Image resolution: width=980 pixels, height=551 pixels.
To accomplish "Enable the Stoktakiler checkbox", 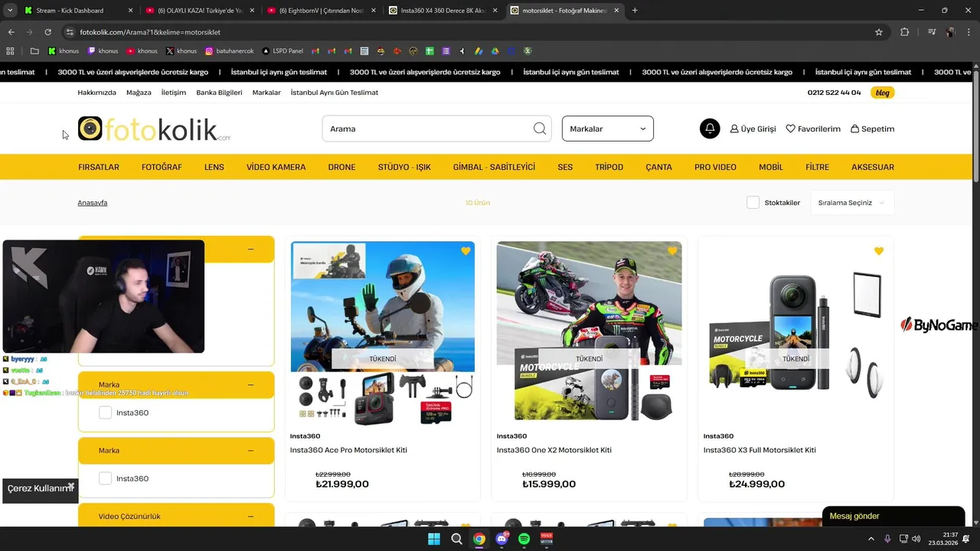I will click(753, 203).
